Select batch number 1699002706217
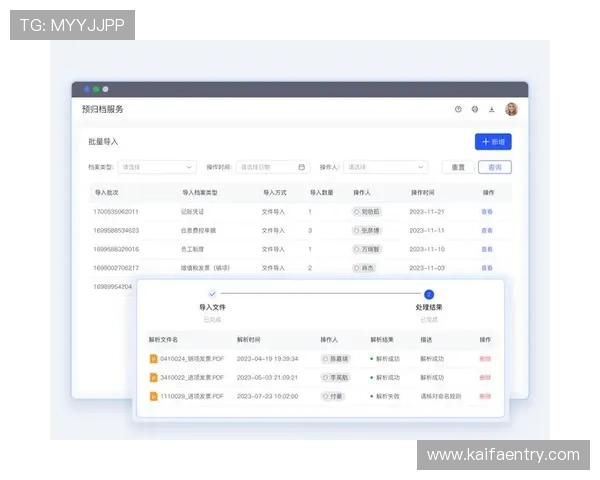Viewport: 600px width, 480px height. tap(116, 268)
